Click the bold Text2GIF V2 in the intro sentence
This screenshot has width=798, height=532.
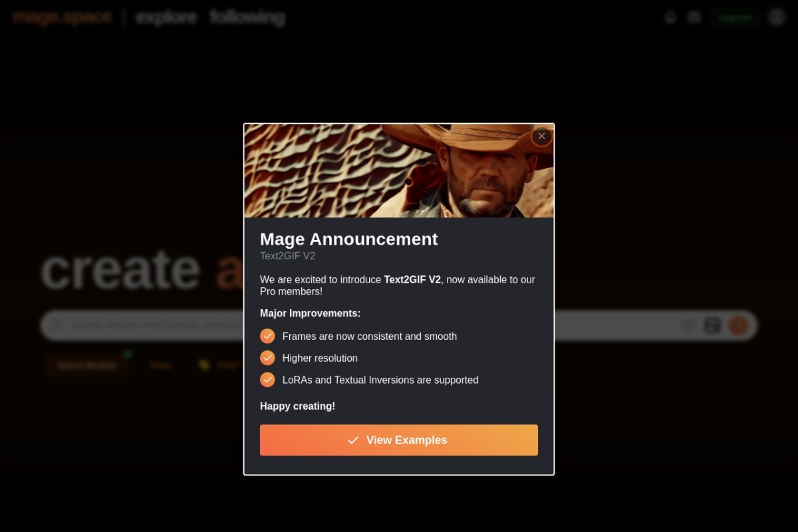[x=412, y=280]
